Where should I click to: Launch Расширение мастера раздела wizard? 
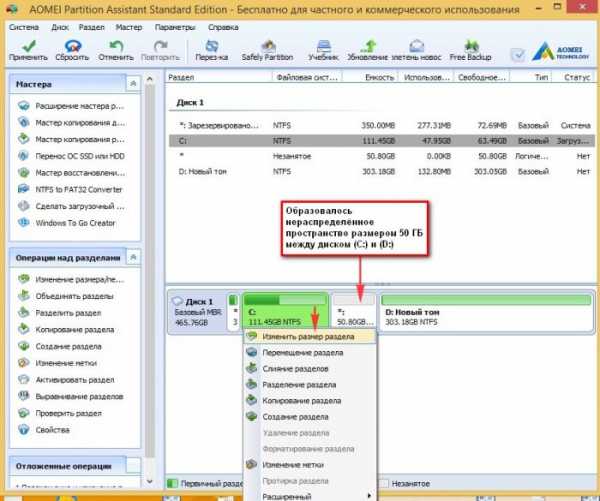(72, 106)
